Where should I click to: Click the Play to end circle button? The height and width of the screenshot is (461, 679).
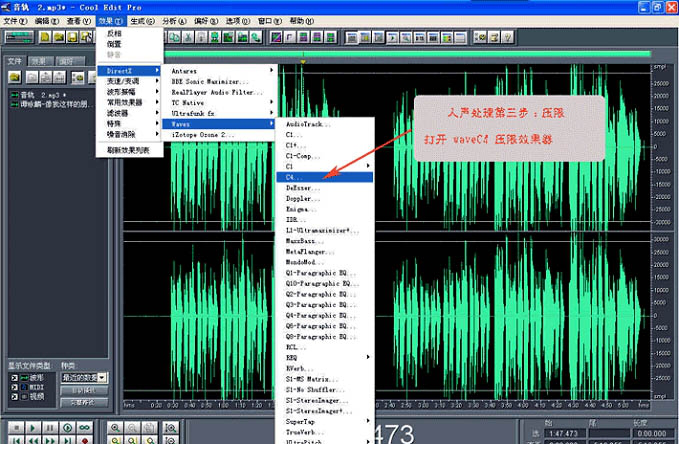67,428
